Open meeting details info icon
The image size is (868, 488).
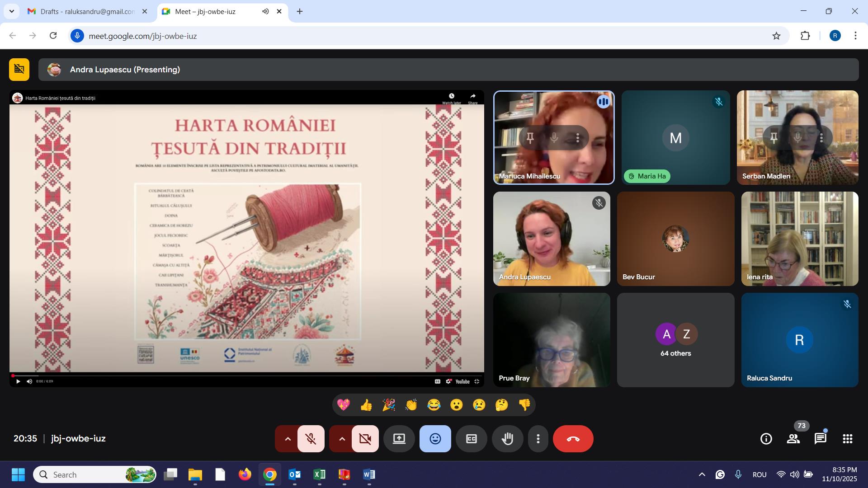tap(766, 439)
